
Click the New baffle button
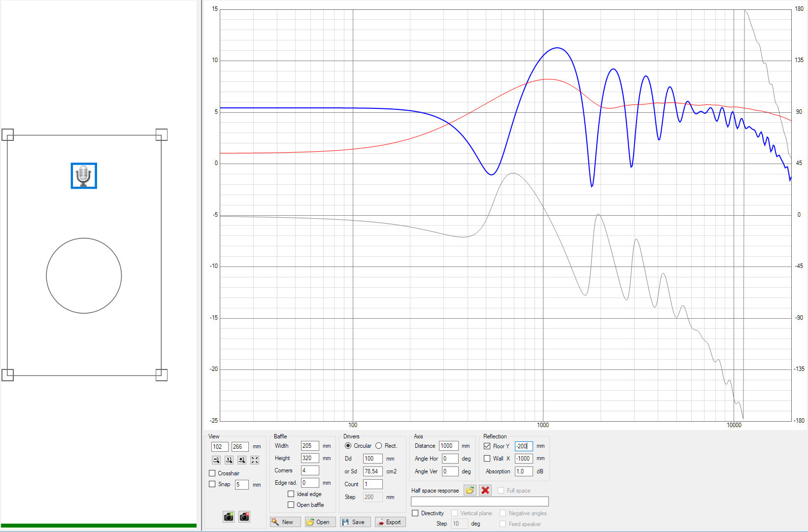(x=285, y=522)
